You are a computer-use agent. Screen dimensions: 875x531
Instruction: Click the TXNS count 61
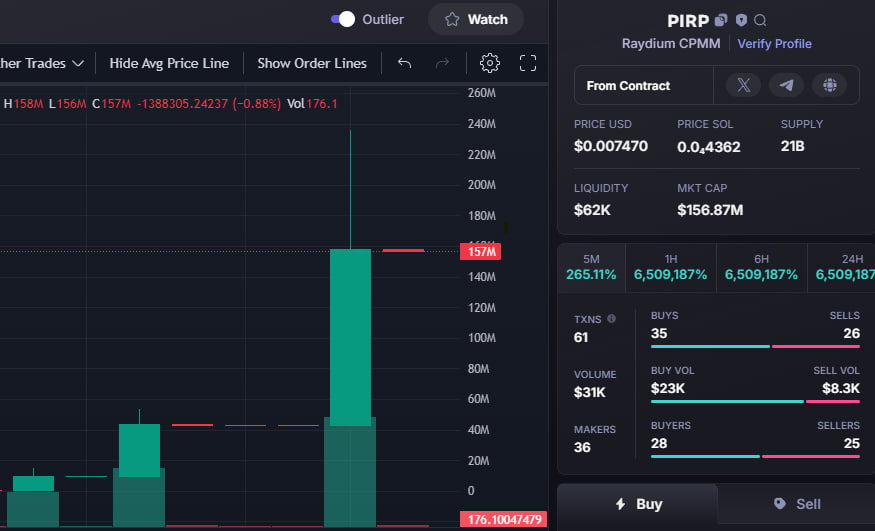(x=580, y=337)
